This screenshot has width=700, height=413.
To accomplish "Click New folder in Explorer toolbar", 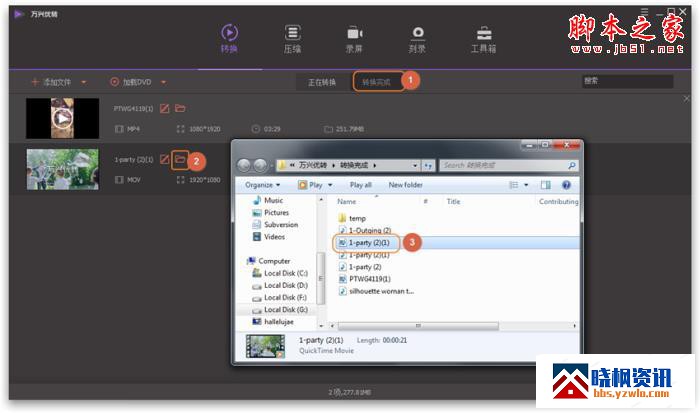I will pos(405,185).
